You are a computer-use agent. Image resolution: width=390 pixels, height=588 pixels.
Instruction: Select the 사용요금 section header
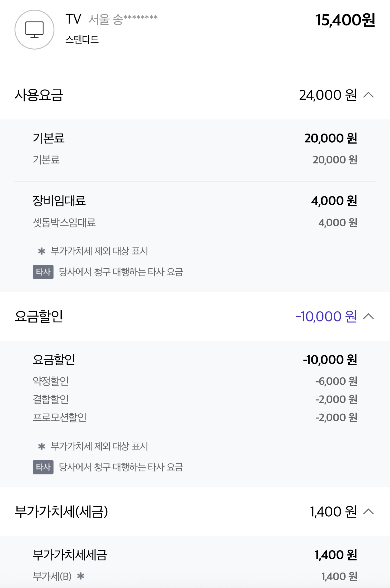click(39, 95)
